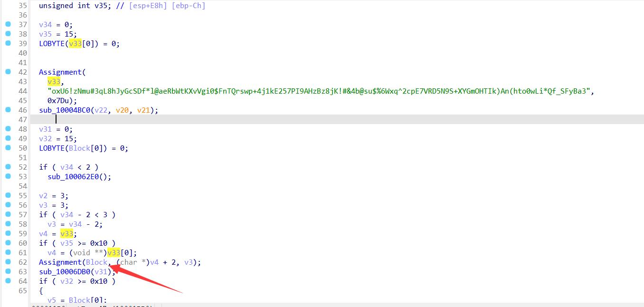This screenshot has height=307, width=644.
Task: Click highlighted v33 on line 43
Action: pos(54,82)
